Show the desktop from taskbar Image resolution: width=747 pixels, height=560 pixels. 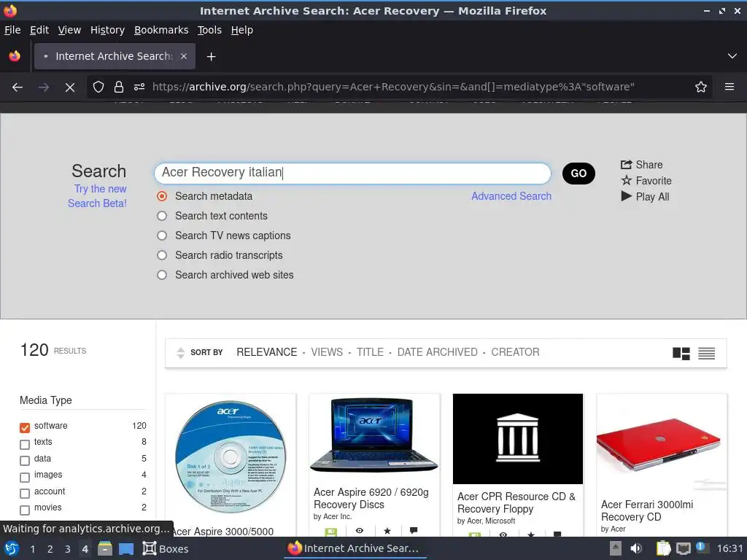point(125,548)
